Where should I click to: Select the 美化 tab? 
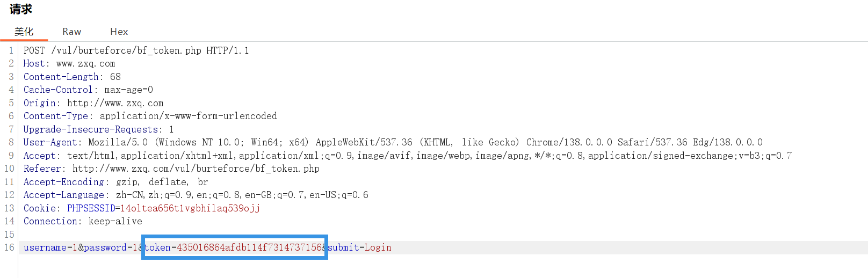pos(24,32)
